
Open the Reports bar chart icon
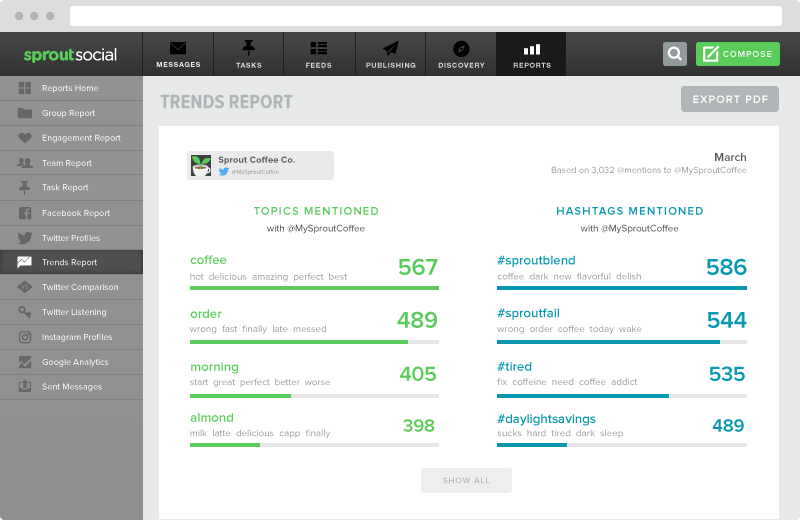(x=532, y=49)
